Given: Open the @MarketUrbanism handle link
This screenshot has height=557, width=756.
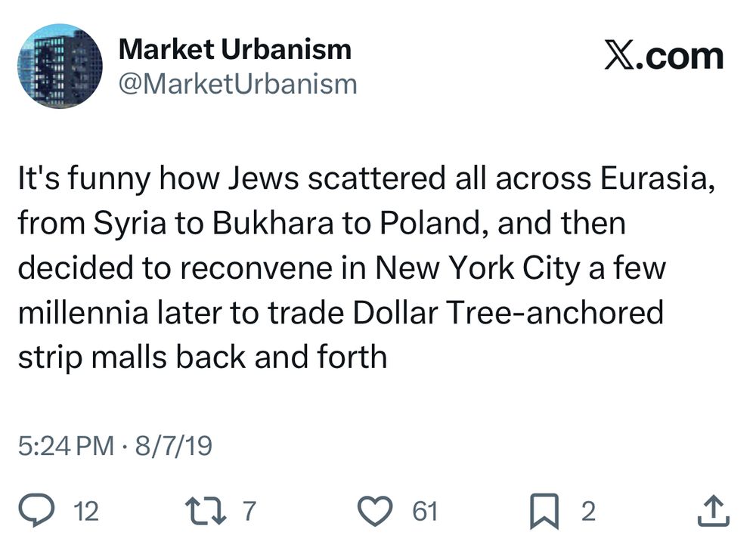Looking at the screenshot, I should point(237,83).
